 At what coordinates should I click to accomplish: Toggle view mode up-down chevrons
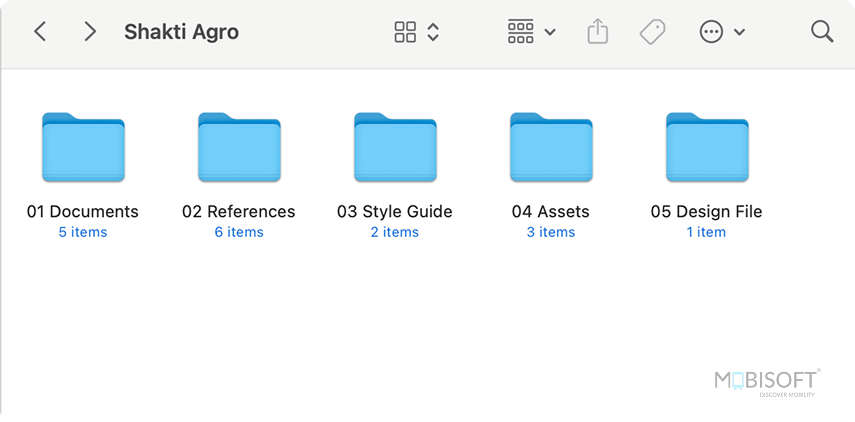point(433,32)
